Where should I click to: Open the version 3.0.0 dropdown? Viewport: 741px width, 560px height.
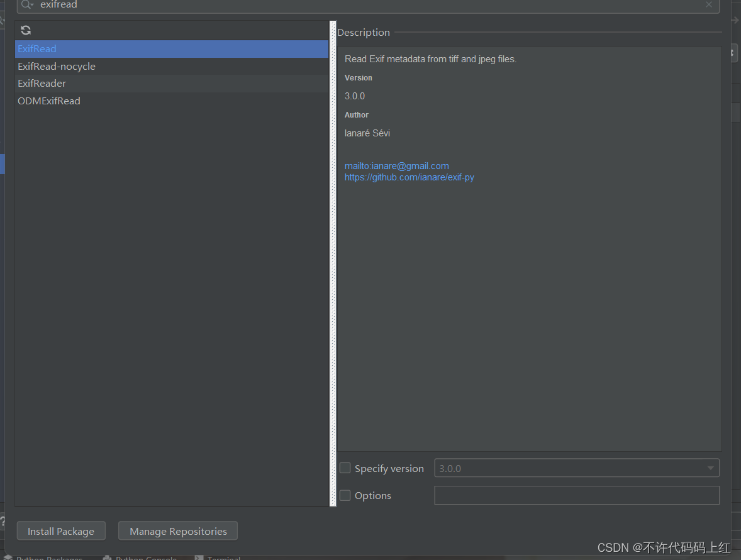[x=577, y=468]
